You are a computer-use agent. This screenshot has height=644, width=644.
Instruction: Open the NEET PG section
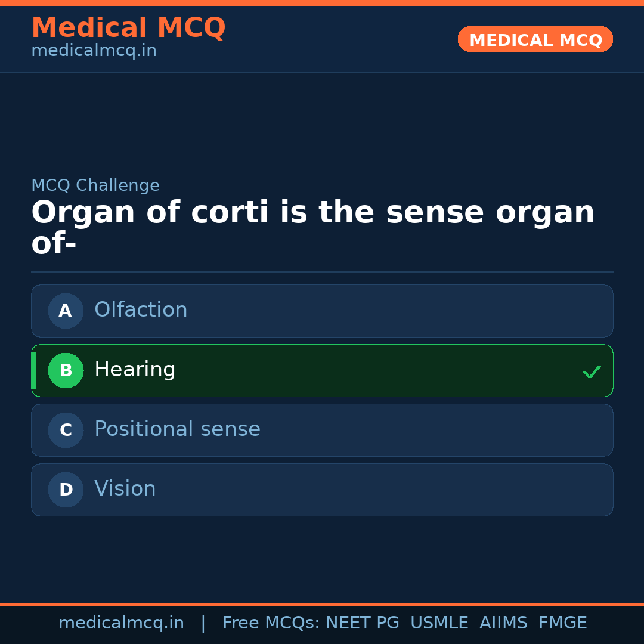363,622
